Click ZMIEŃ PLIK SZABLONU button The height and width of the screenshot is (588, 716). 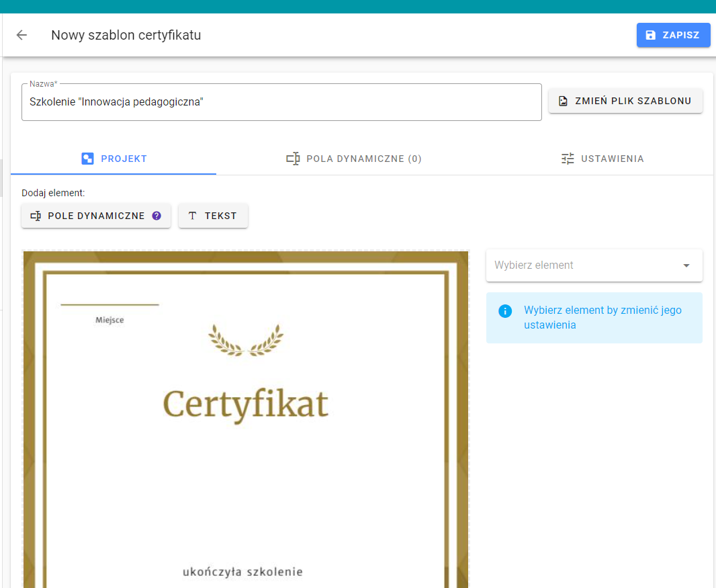click(x=625, y=101)
